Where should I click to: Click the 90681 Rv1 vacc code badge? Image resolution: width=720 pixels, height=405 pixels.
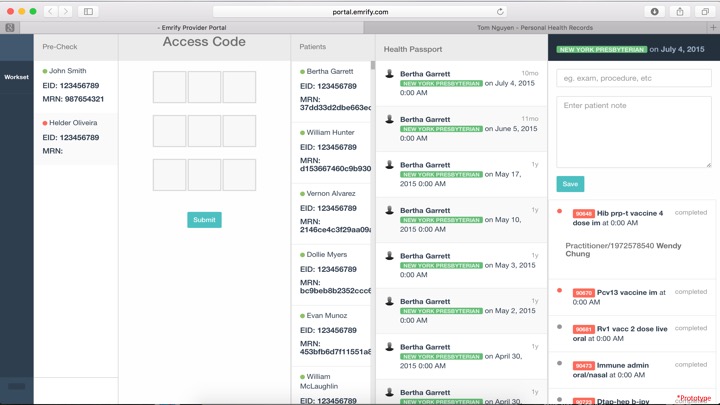(584, 329)
